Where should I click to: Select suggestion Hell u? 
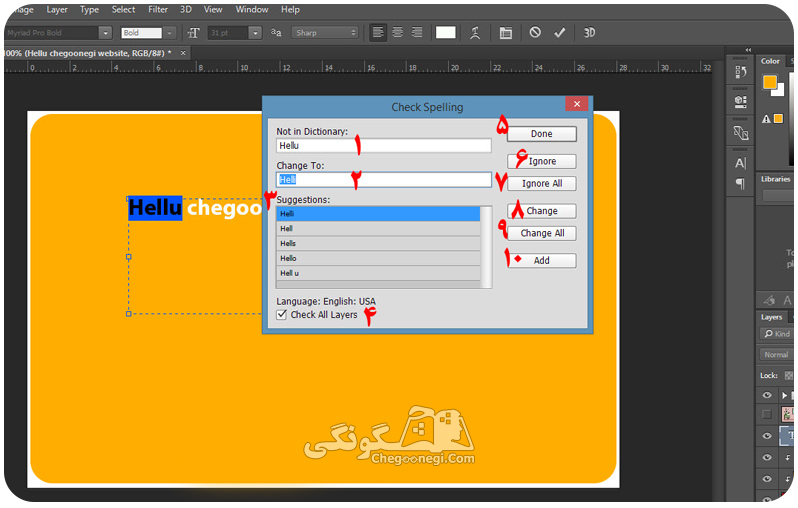[x=378, y=273]
